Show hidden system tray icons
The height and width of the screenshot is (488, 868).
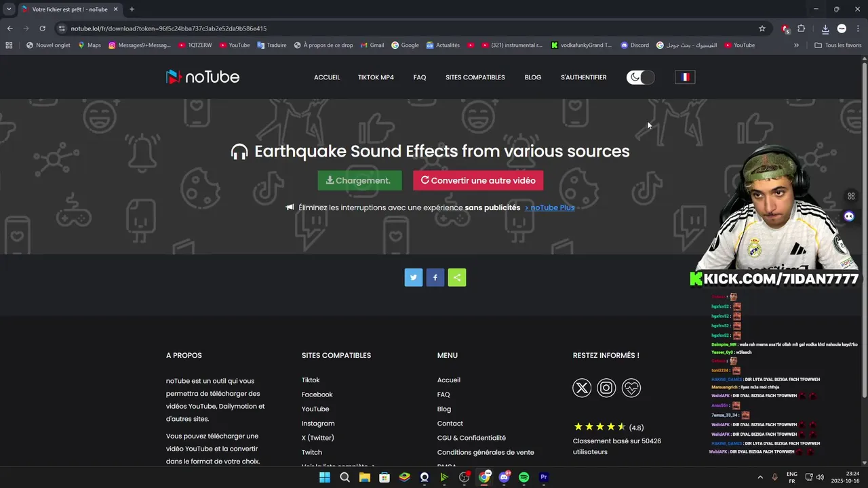[759, 477]
